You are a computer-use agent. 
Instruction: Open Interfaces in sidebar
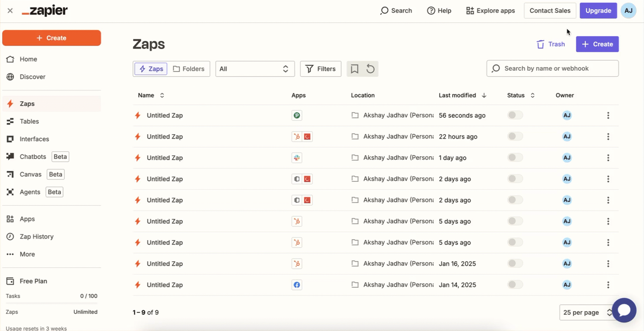point(52,139)
